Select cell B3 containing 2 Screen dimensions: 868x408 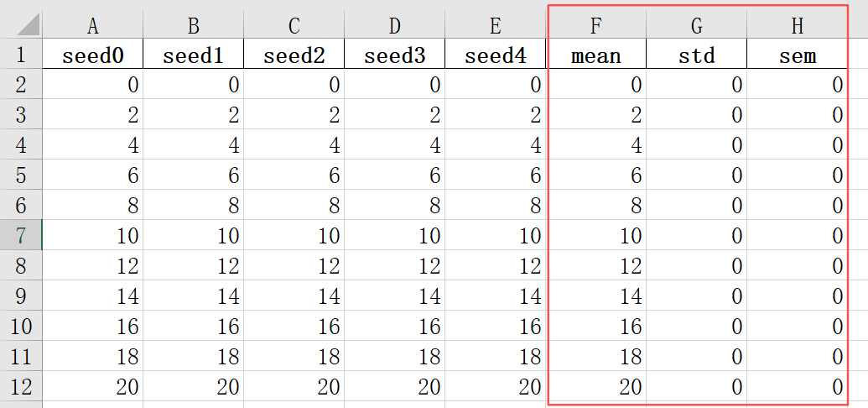[193, 115]
